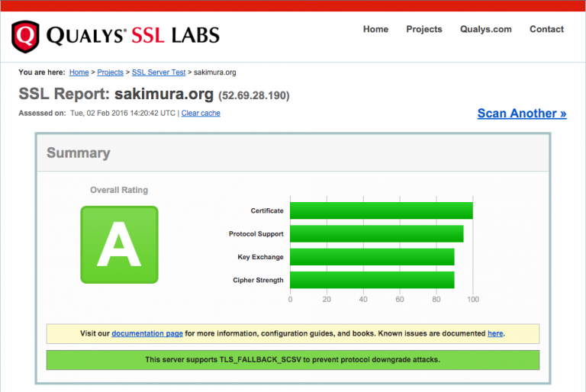Click the Clear cache link

[x=201, y=113]
